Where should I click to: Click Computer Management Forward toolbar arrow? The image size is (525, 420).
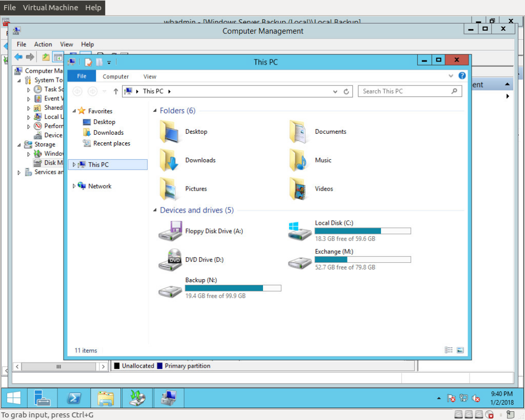coord(30,57)
